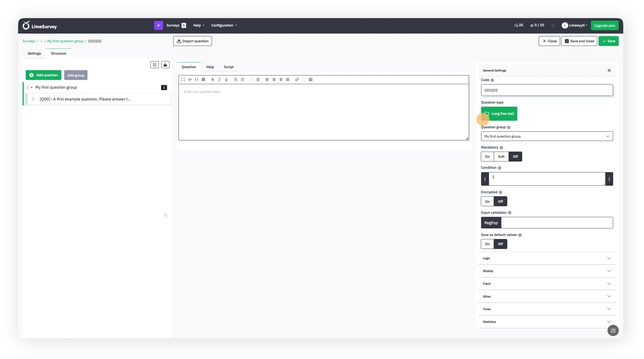Click the question code input field
644x359 pixels.
pos(547,90)
